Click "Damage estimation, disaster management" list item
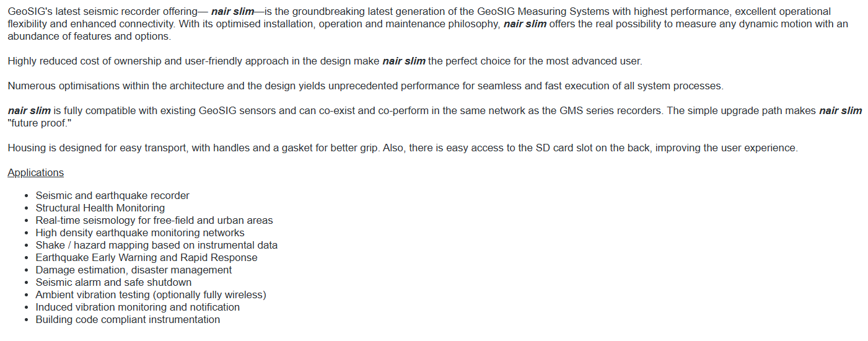The width and height of the screenshot is (868, 341). (133, 270)
